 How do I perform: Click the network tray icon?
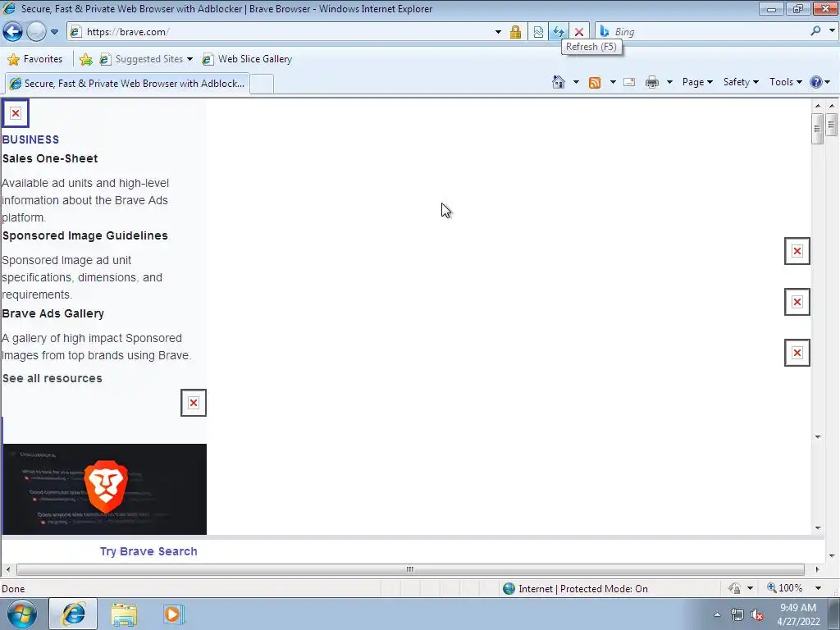tap(737, 615)
